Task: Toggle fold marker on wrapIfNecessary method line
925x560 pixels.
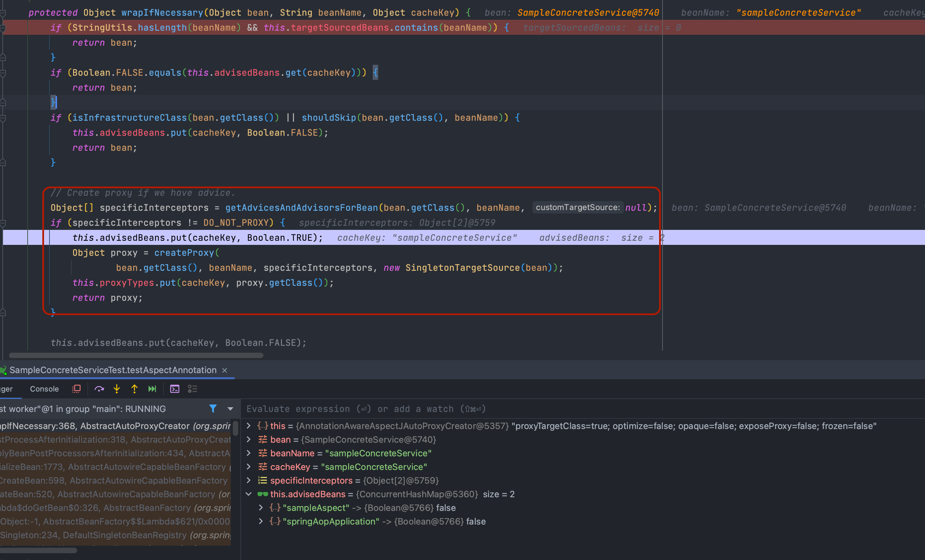Action: (x=3, y=13)
